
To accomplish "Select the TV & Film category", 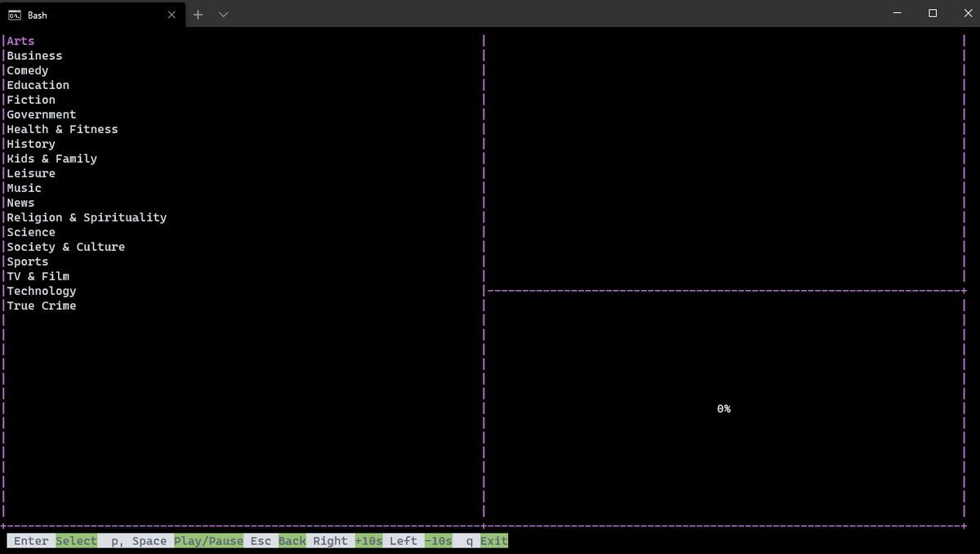I will [38, 276].
